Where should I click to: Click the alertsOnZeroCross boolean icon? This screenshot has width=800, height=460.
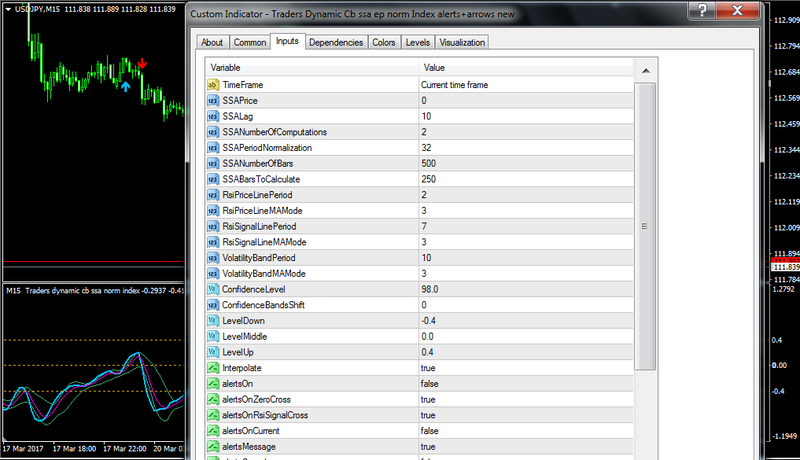pos(213,399)
